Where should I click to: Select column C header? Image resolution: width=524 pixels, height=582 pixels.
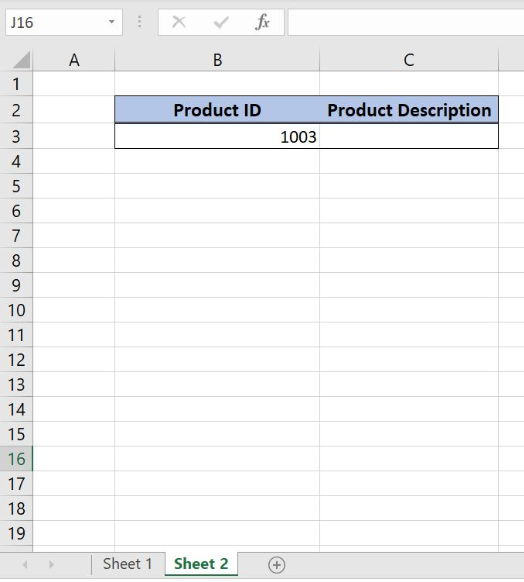click(409, 60)
